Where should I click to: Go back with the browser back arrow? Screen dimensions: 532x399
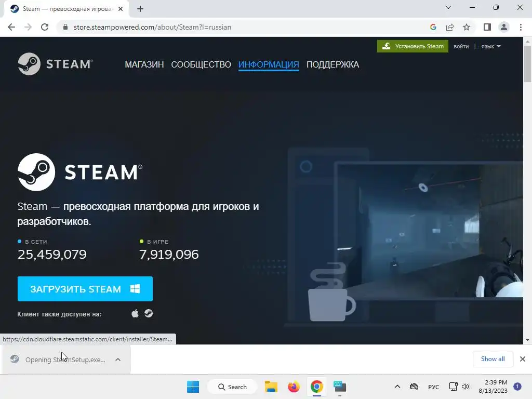click(x=11, y=27)
